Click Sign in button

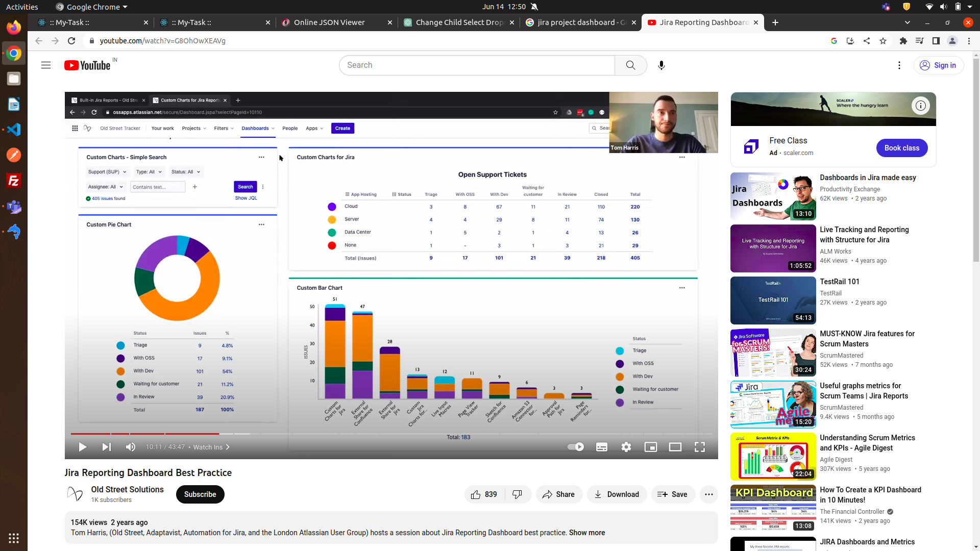939,65
